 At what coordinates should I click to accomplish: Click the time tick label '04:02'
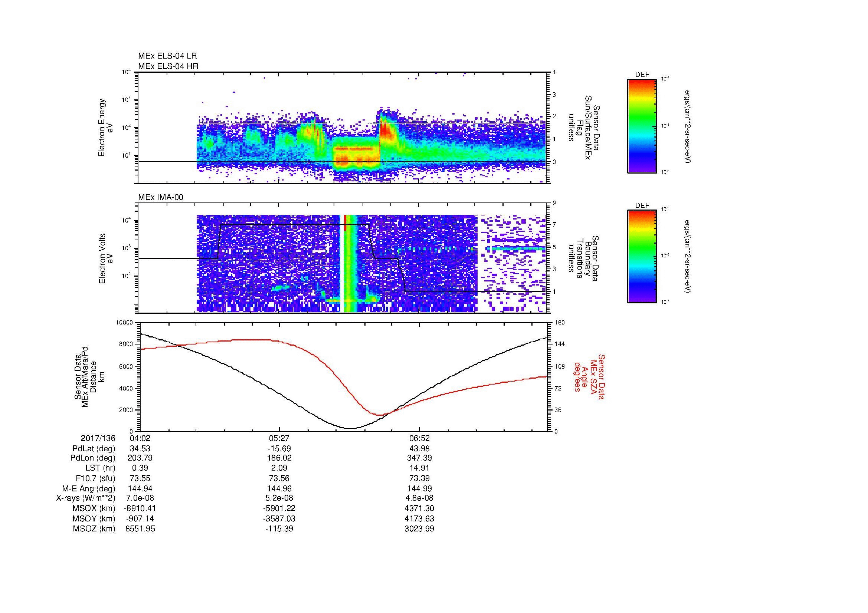pos(140,438)
